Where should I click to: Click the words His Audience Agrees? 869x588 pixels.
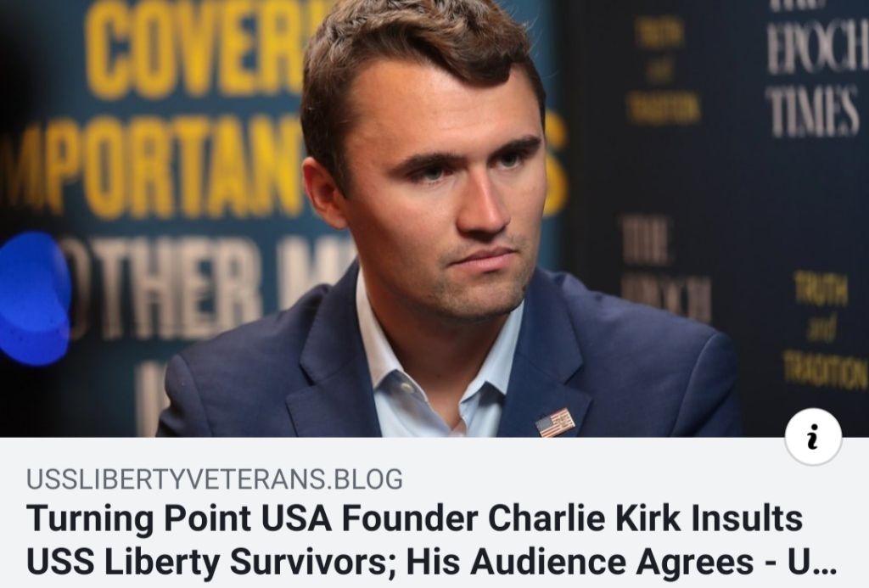coord(579,562)
